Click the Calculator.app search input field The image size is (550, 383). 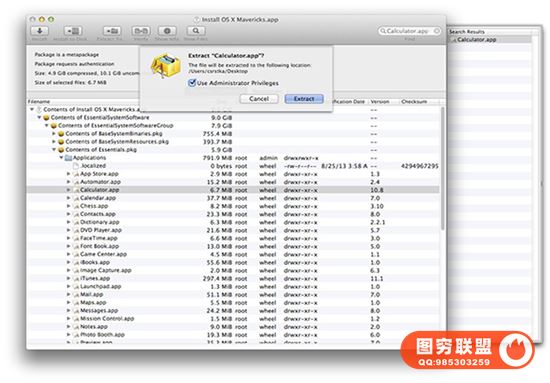pyautogui.click(x=409, y=31)
